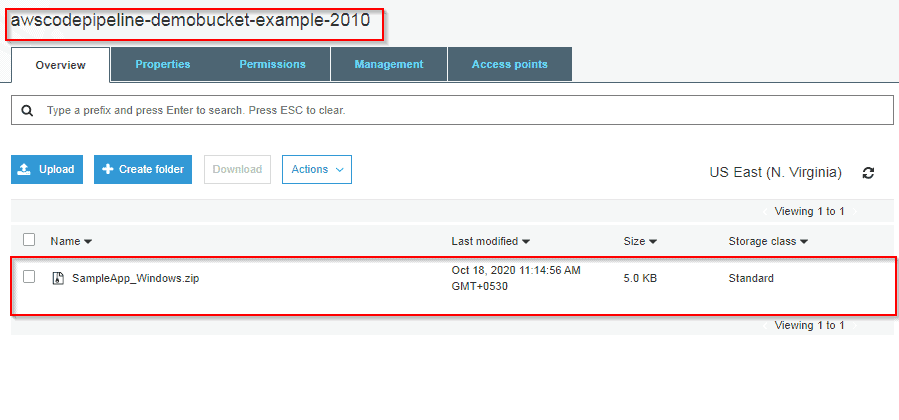Open the Properties tab
Viewport: 899px width, 420px height.
point(163,64)
